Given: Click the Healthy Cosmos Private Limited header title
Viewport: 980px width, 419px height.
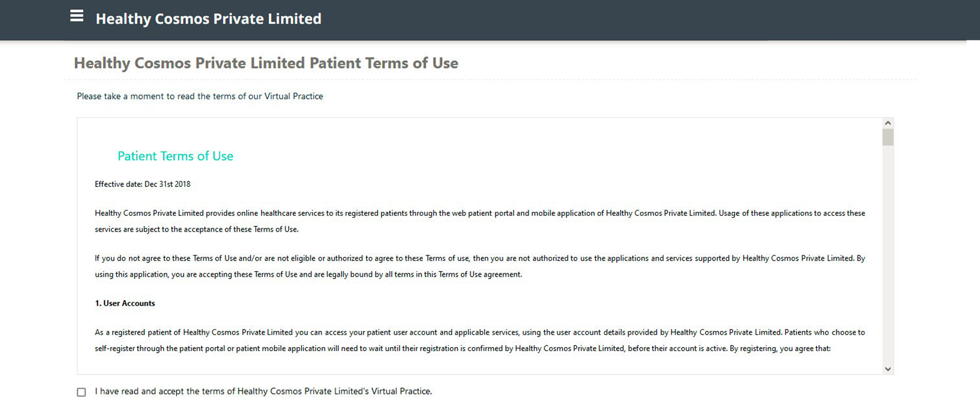Looking at the screenshot, I should pyautogui.click(x=208, y=19).
